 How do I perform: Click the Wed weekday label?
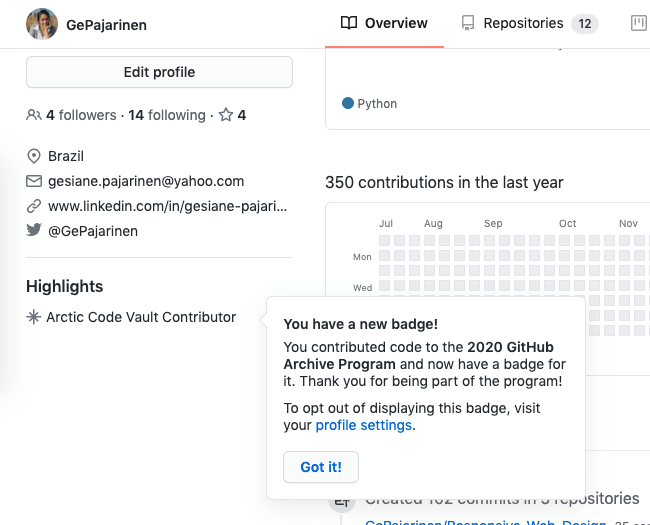[362, 288]
